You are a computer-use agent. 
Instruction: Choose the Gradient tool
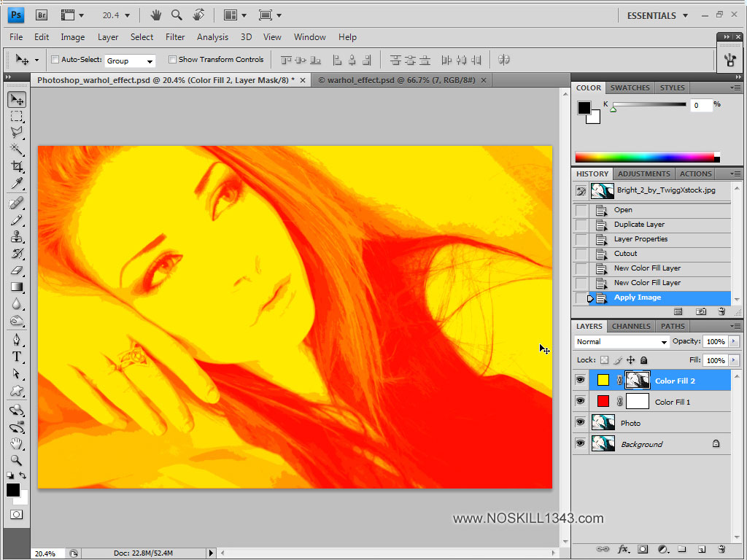coord(17,287)
